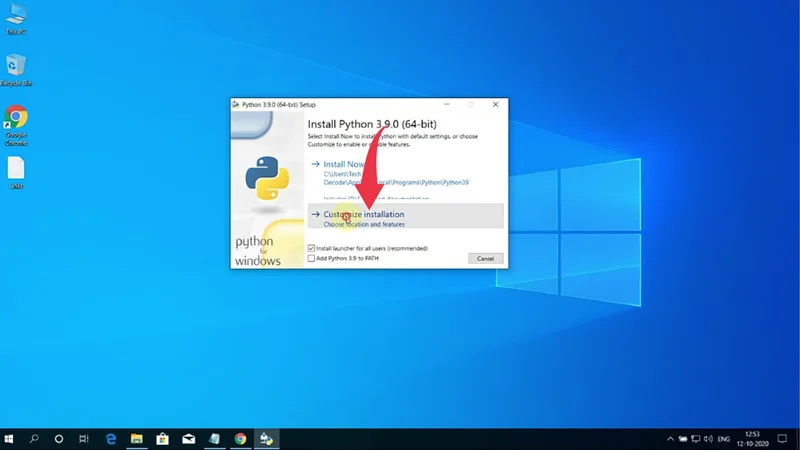Launch Microsoft Edge from the taskbar
800x450 pixels.
pyautogui.click(x=111, y=439)
